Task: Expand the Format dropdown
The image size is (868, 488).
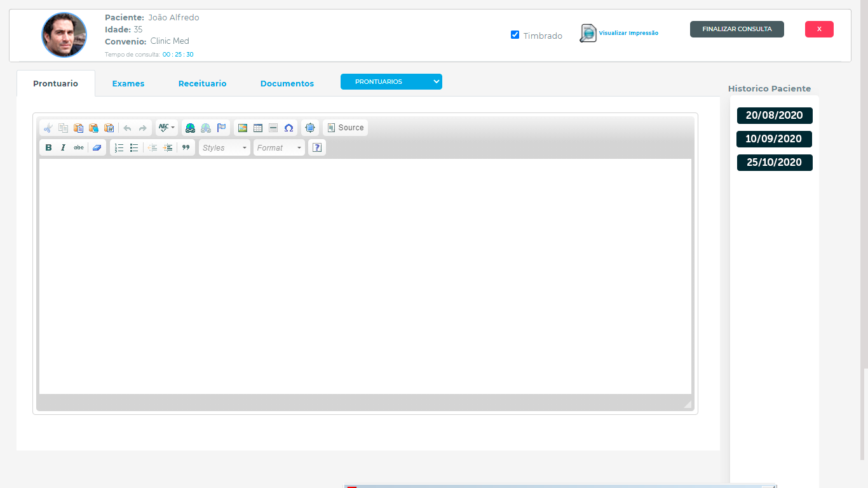Action: click(x=280, y=147)
